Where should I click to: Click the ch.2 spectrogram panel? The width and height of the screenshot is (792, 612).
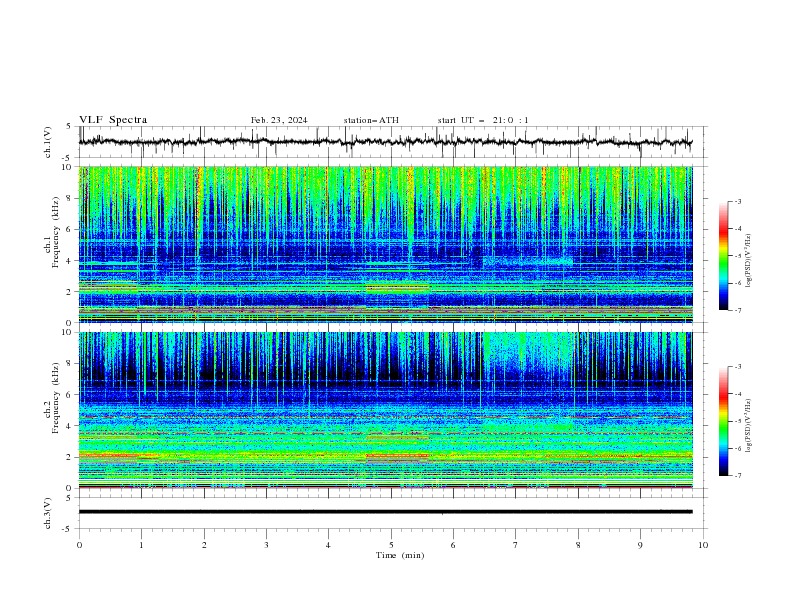tap(385, 410)
